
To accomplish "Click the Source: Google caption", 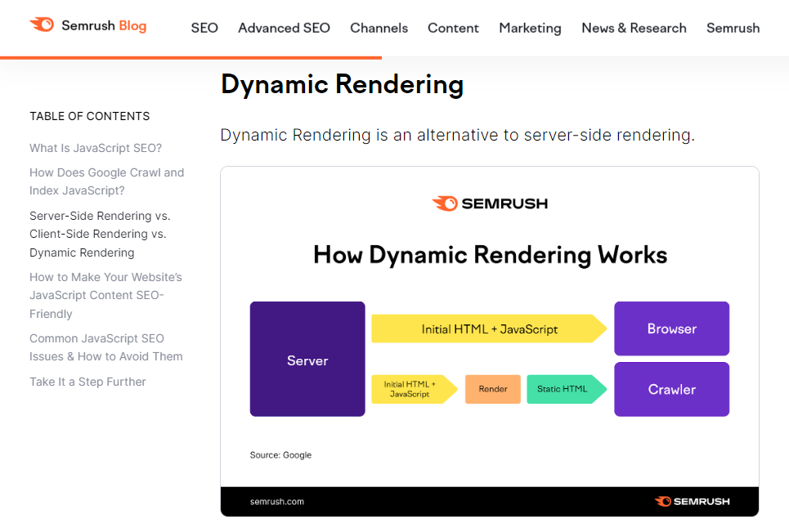I will pos(280,455).
